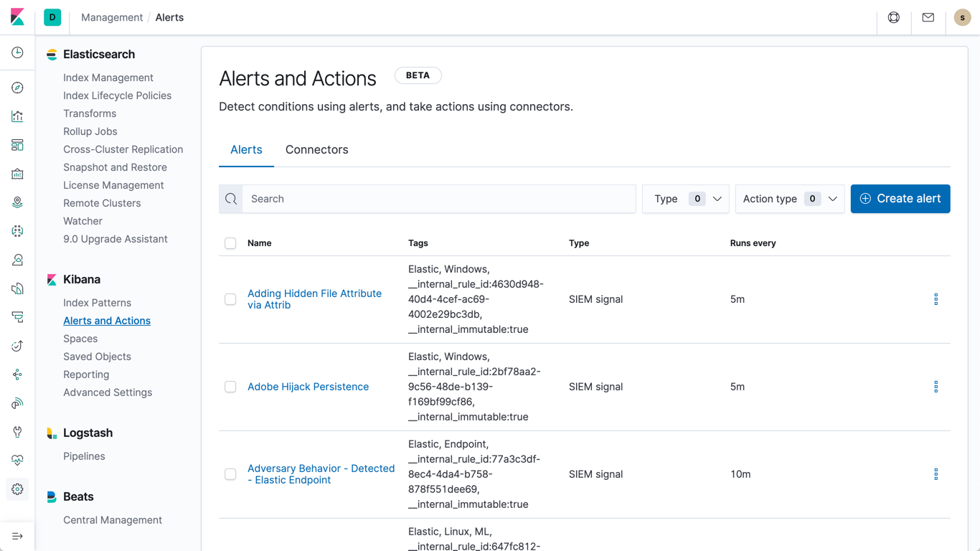Open Adding Hidden File Attribute via Attrib alert
The image size is (980, 551).
[314, 299]
